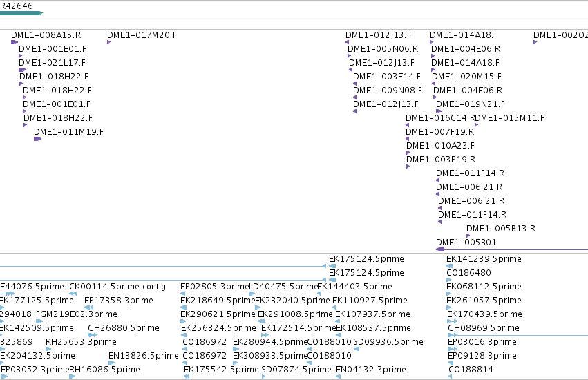
Task: Select the DME1-017M20.F label
Action: [142, 35]
